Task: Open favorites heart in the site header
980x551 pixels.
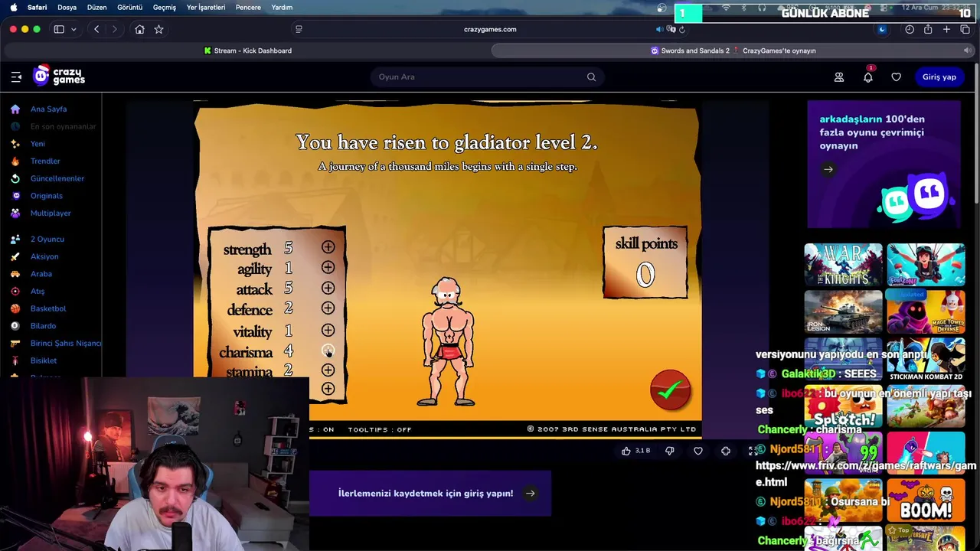Action: pyautogui.click(x=896, y=77)
